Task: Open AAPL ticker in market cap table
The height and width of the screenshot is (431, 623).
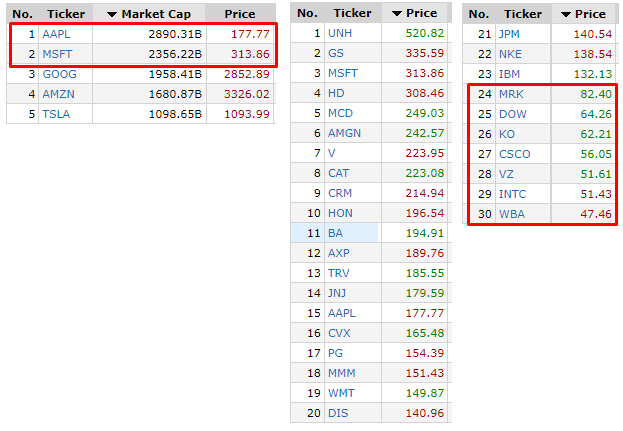Action: click(56, 34)
